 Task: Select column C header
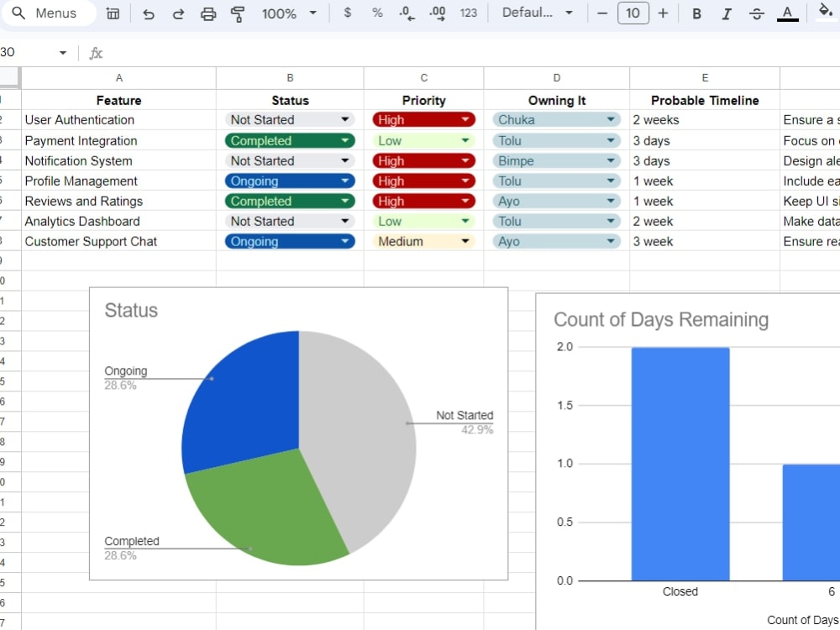[x=423, y=78]
